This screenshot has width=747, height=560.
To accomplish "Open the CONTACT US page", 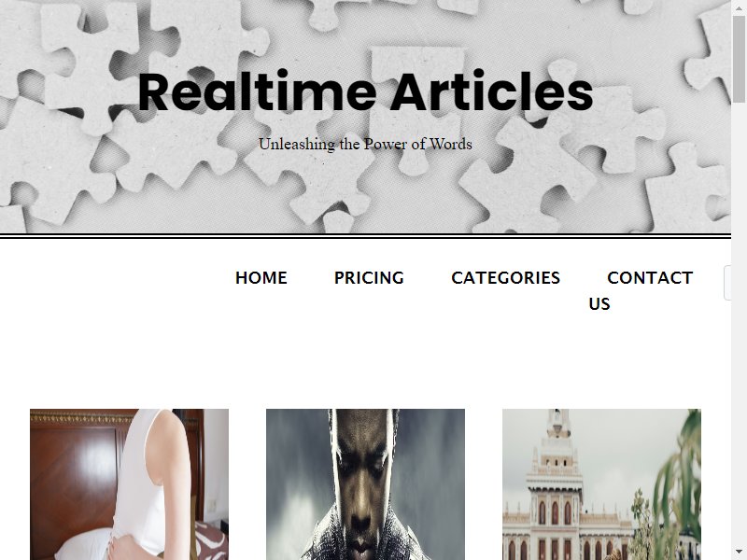I will tap(641, 290).
